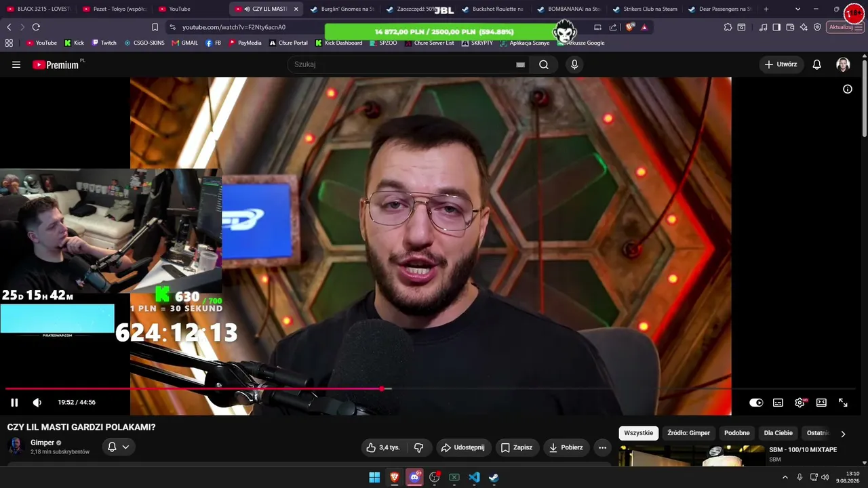
Task: Click the YouTube search magnifier button
Action: 544,64
